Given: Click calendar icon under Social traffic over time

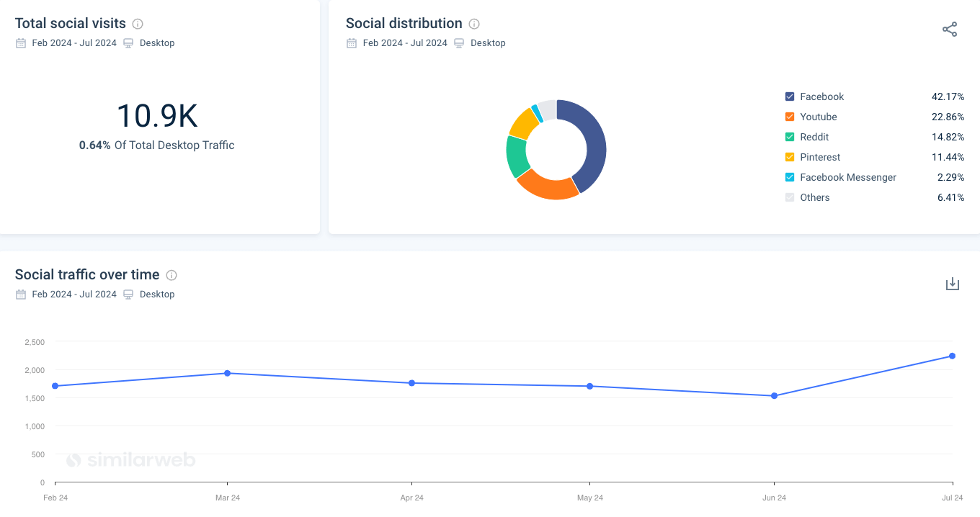Looking at the screenshot, I should (21, 295).
